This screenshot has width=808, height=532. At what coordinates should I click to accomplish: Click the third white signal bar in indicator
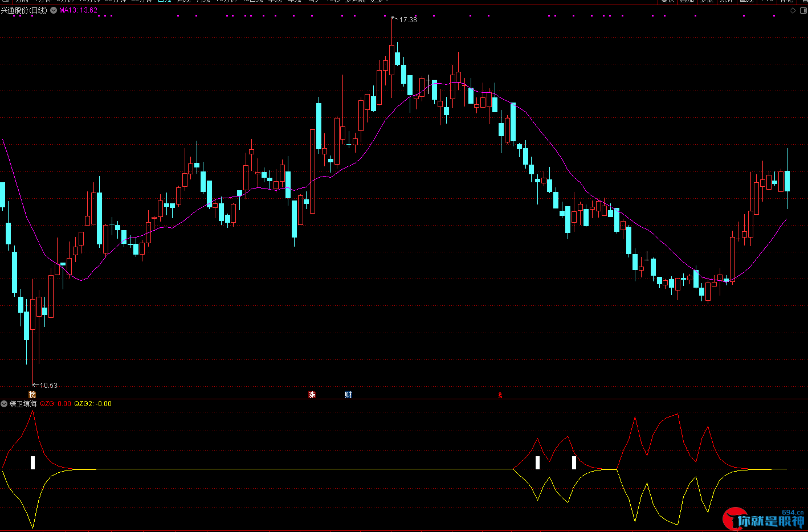pos(574,463)
